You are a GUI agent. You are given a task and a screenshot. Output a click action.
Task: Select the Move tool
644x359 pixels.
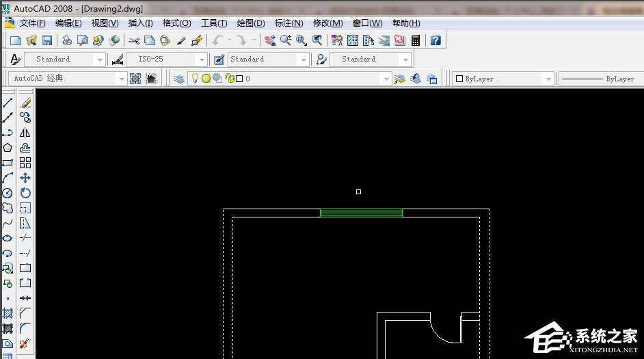[x=25, y=178]
